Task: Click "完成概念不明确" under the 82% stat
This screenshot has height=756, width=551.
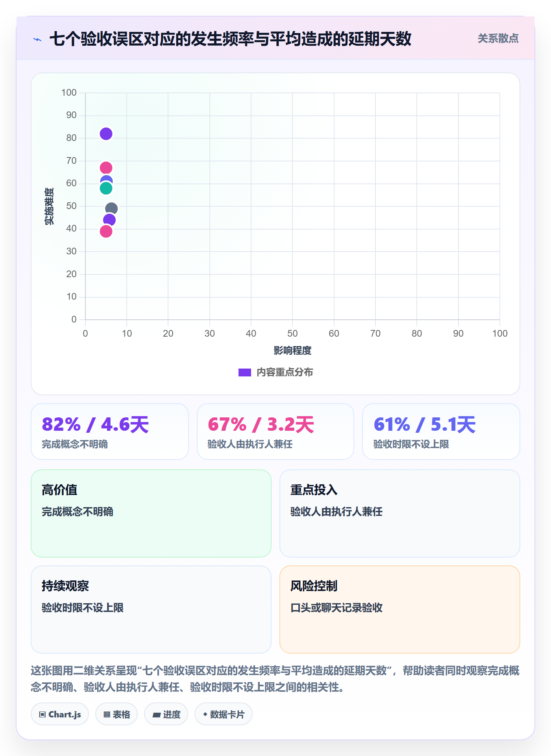Action: 75,444
